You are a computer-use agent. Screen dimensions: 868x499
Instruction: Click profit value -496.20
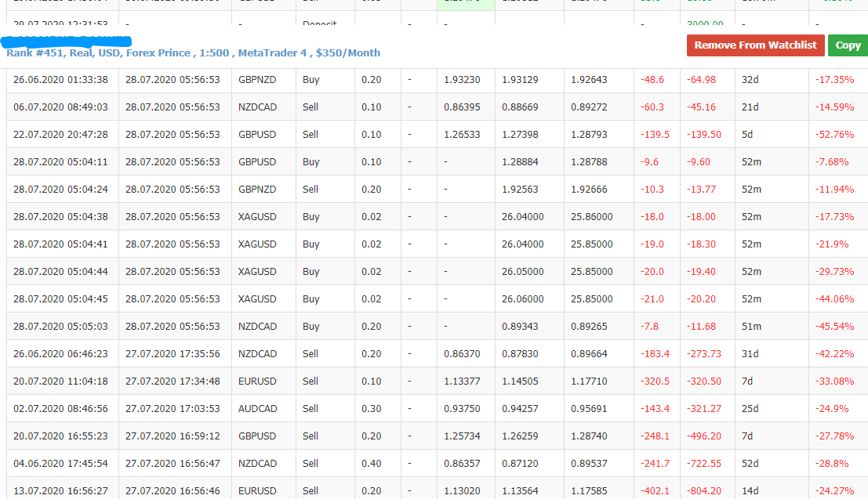[703, 436]
